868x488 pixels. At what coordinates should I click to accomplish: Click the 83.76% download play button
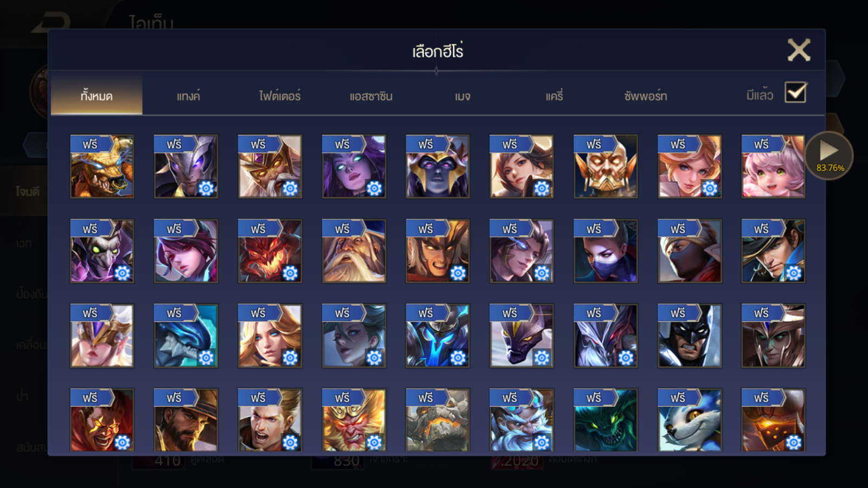[x=829, y=156]
